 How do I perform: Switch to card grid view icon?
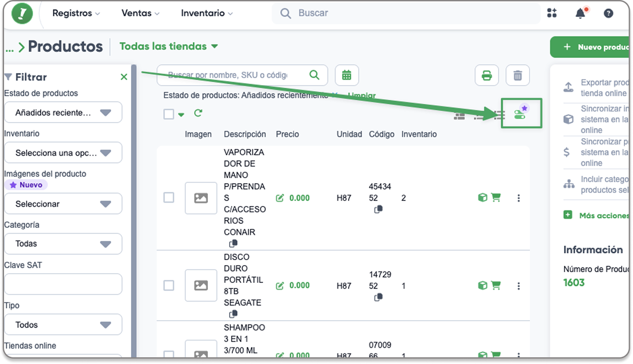point(459,116)
